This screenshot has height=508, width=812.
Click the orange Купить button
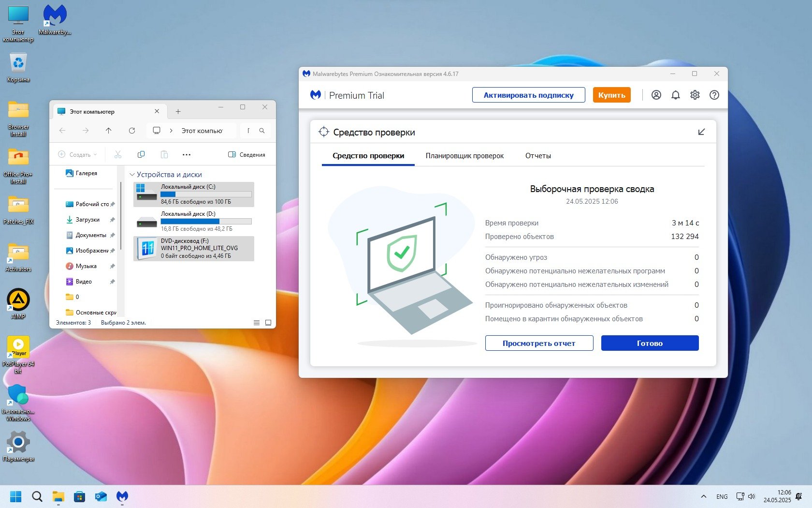(x=612, y=95)
